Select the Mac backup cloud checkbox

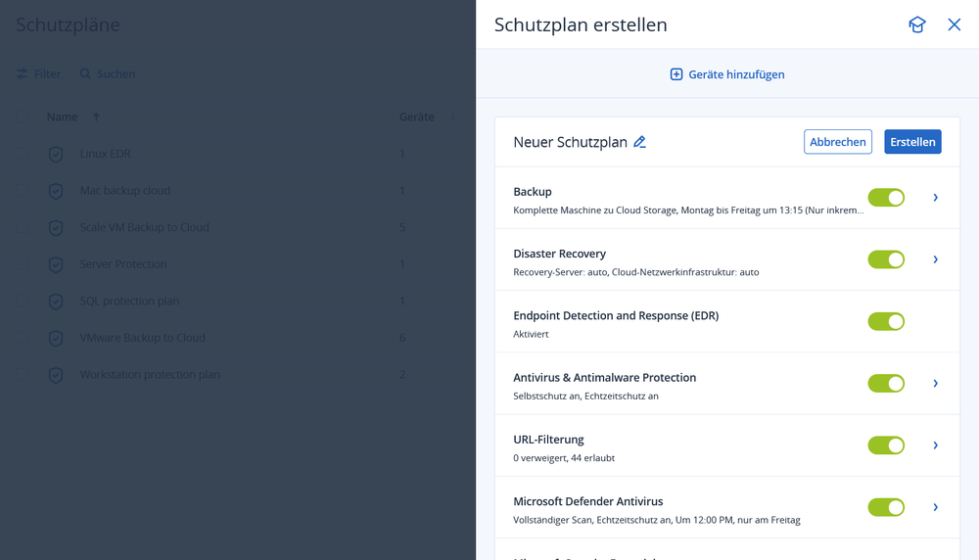tap(22, 191)
